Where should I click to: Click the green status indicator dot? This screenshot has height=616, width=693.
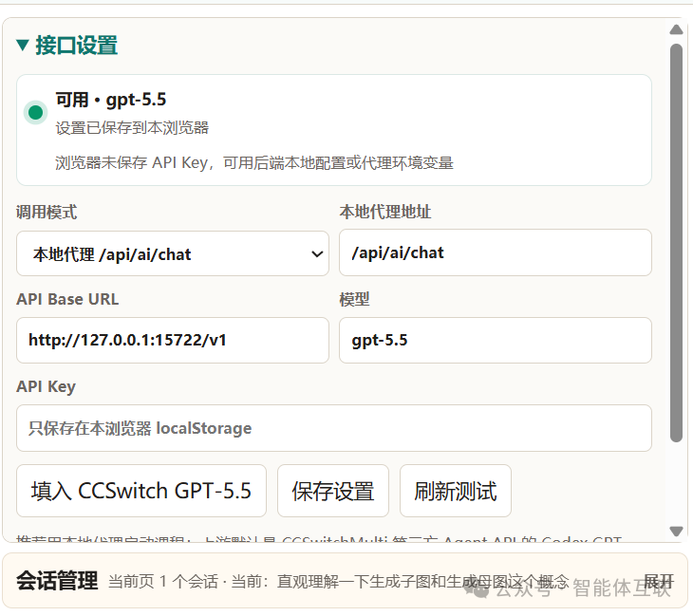click(35, 112)
